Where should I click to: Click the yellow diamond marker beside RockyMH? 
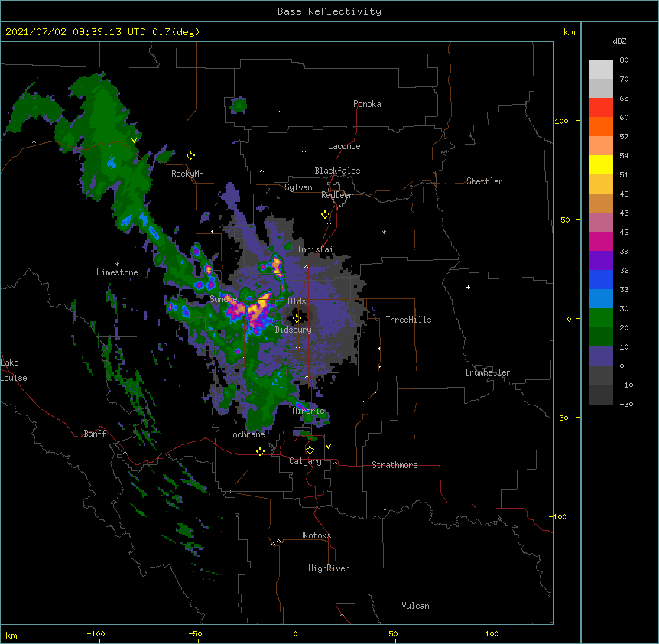click(x=190, y=155)
